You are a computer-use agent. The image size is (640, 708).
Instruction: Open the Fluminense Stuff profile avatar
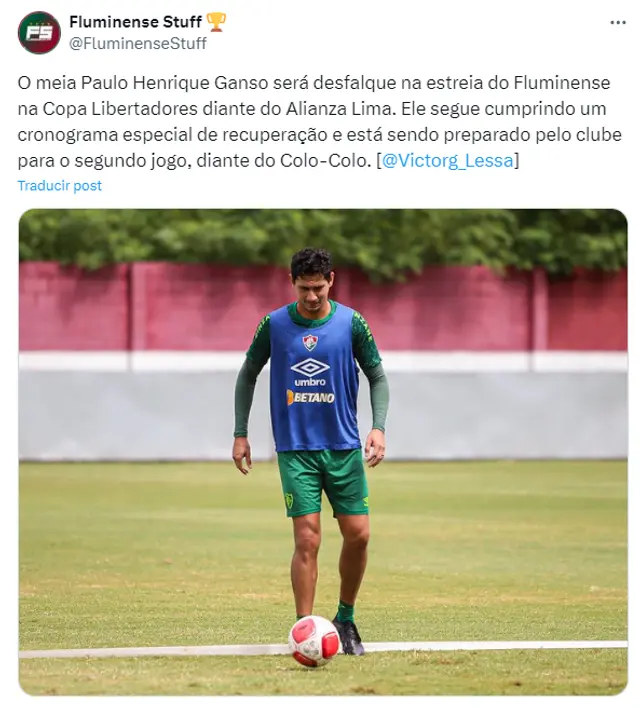[39, 33]
